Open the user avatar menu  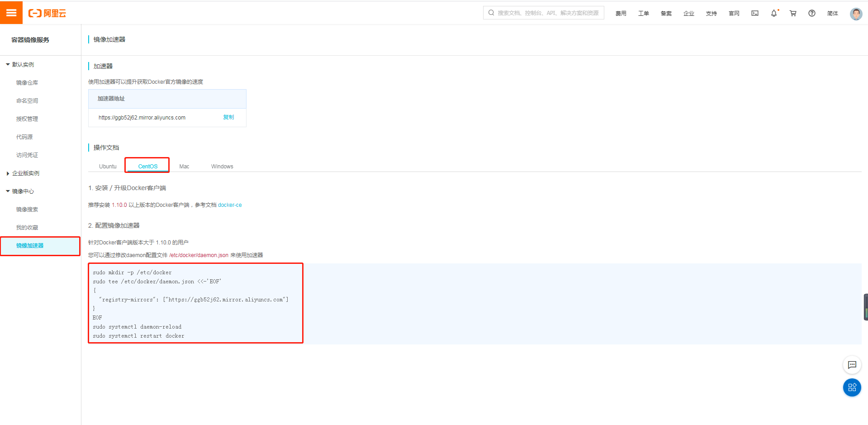click(x=856, y=14)
